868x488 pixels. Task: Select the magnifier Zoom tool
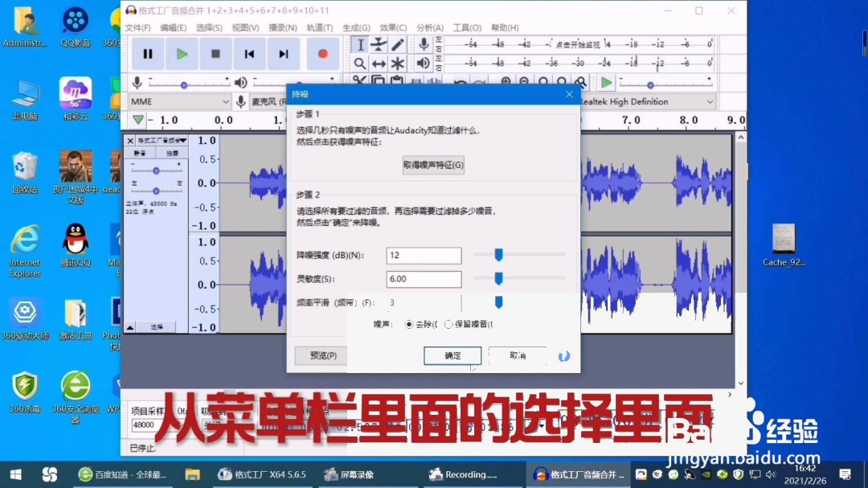tap(360, 64)
